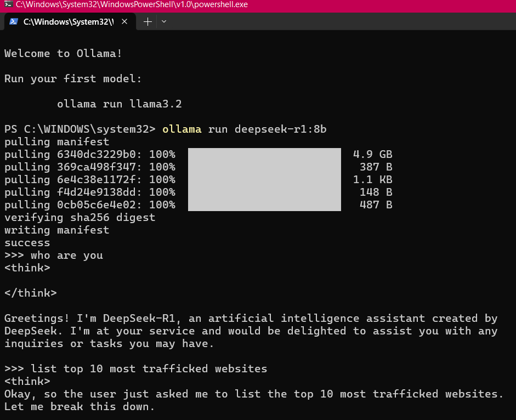Click the progress bar for layer 0cb05c6e4e02
The height and width of the screenshot is (420, 516).
tap(264, 205)
